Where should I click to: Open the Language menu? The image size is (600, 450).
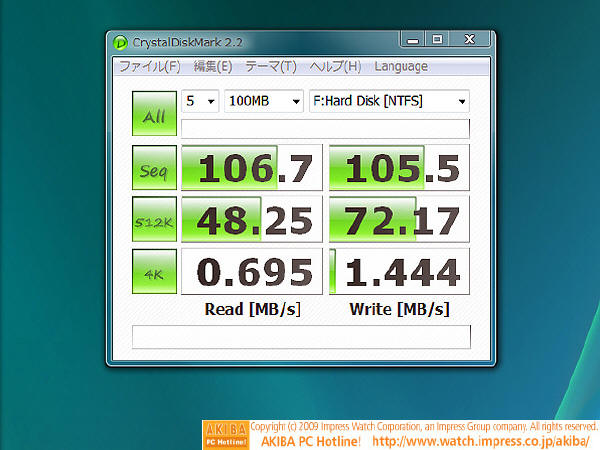click(x=401, y=67)
